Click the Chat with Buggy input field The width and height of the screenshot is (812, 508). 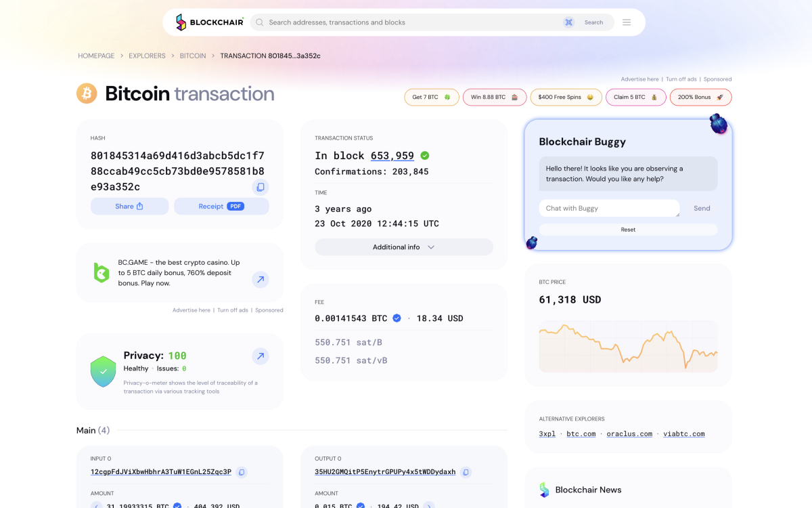pyautogui.click(x=609, y=208)
